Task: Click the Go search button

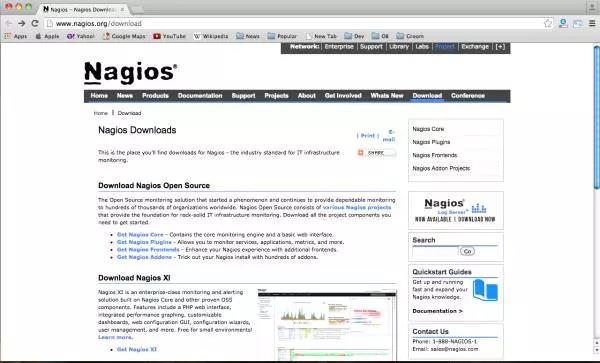Action: point(467,251)
